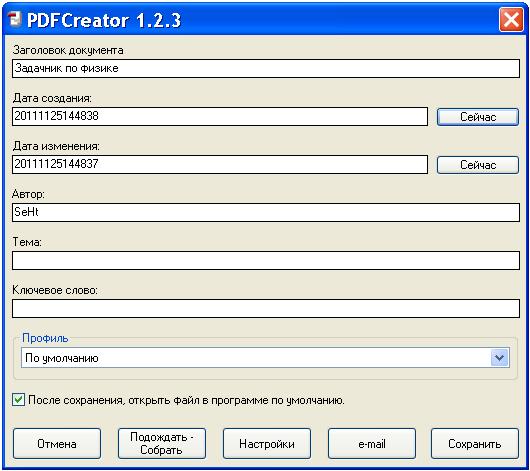Viewport: 530px width, 471px height.
Task: Focus the Автор field containing SeHt
Action: [266, 212]
